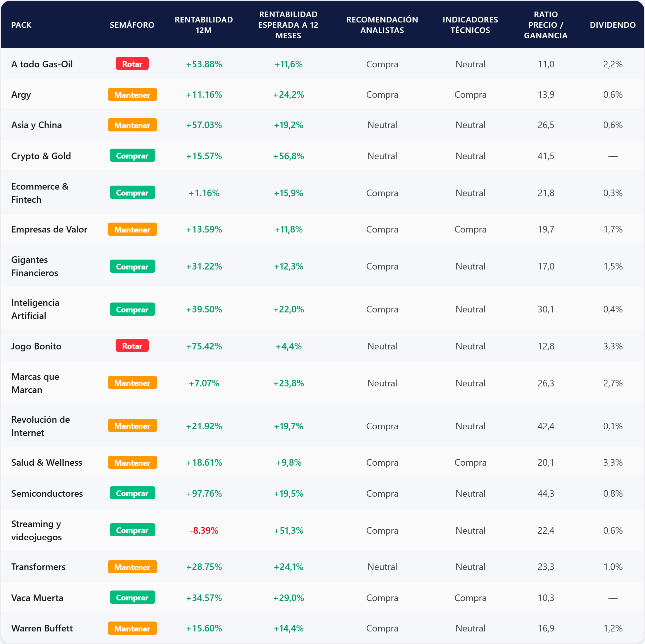The height and width of the screenshot is (644, 645).
Task: Open the Salud & Wellness pack
Action: point(47,462)
